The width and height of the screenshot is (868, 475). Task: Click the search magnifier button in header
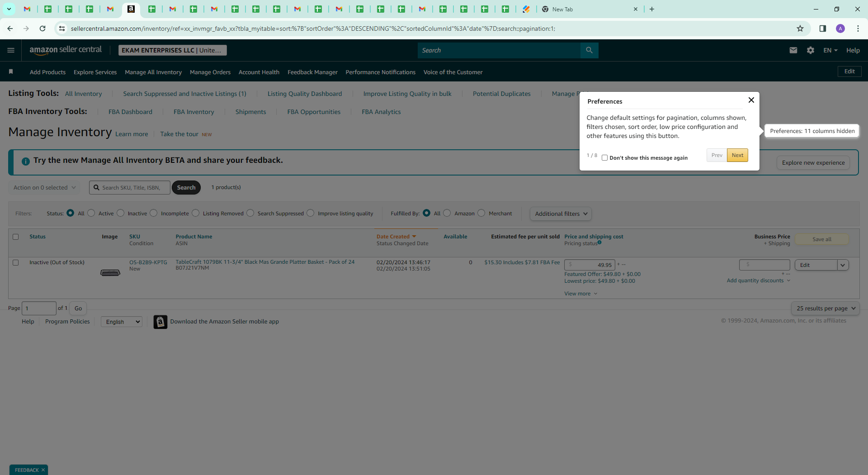[x=589, y=50]
